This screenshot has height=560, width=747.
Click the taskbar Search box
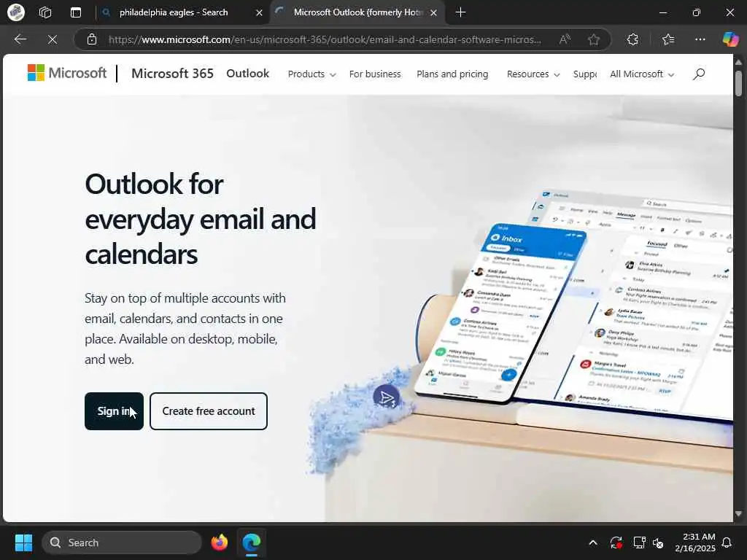click(122, 542)
